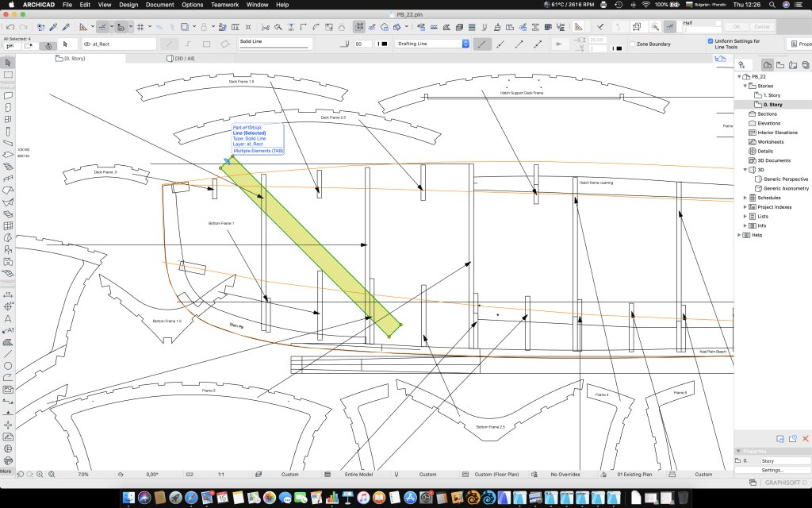Click the Undo arrow icon

click(12, 26)
